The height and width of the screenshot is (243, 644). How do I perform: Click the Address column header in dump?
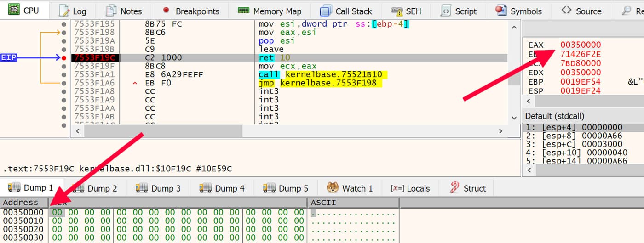point(24,203)
